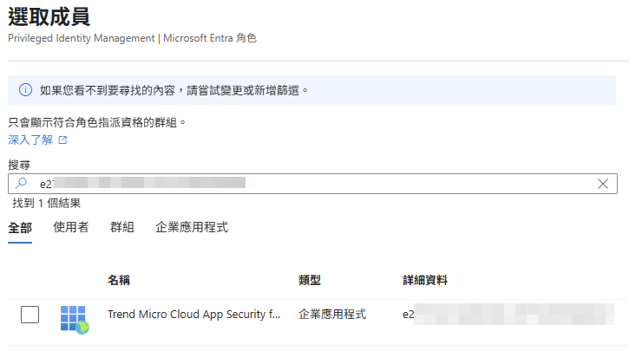Open the 群組 tab
The image size is (629, 364).
point(122,227)
